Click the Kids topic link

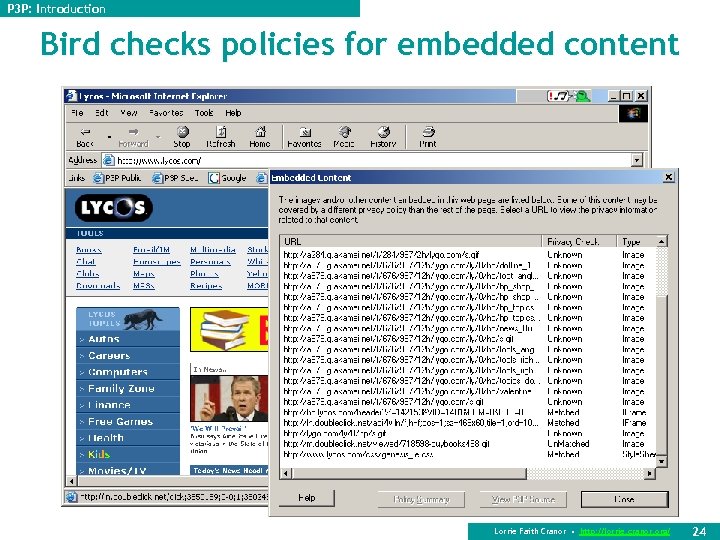coord(99,455)
